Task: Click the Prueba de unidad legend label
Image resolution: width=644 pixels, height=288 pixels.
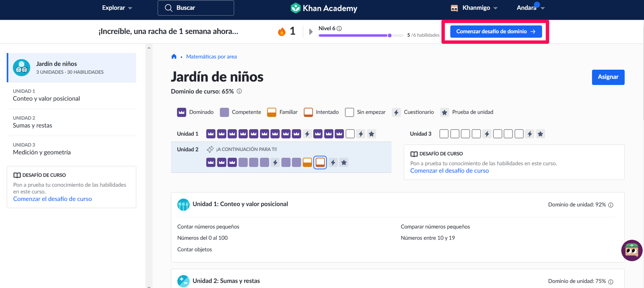Action: tap(473, 112)
